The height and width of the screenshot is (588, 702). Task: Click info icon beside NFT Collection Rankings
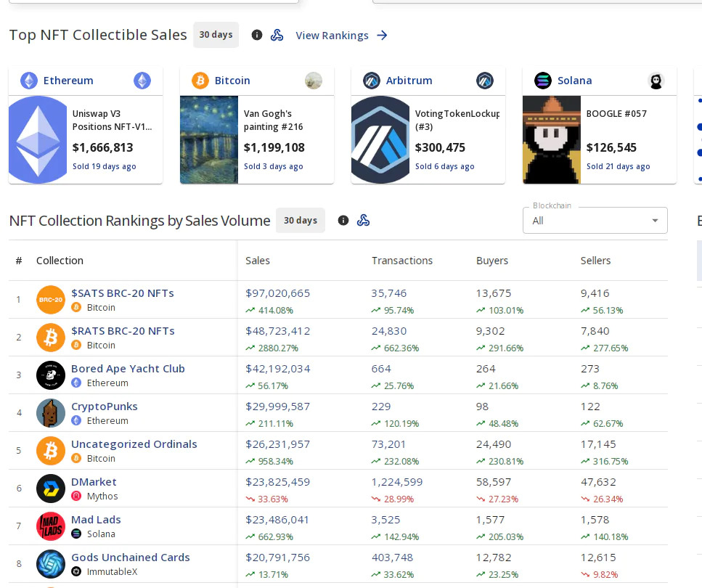(x=343, y=221)
